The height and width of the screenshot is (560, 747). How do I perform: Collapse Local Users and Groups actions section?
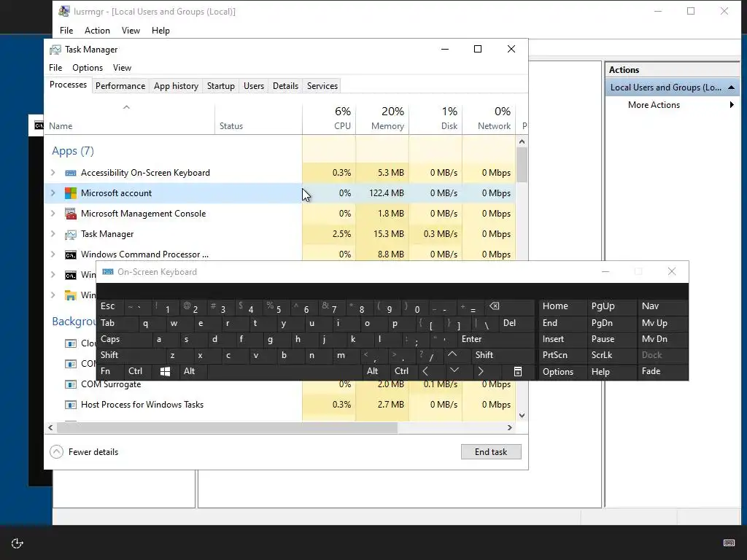[x=731, y=87]
